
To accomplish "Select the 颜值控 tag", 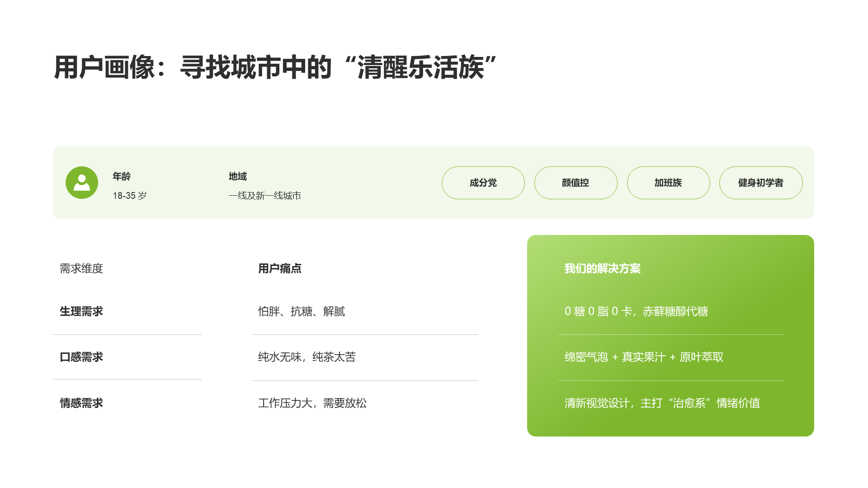I will pos(576,183).
